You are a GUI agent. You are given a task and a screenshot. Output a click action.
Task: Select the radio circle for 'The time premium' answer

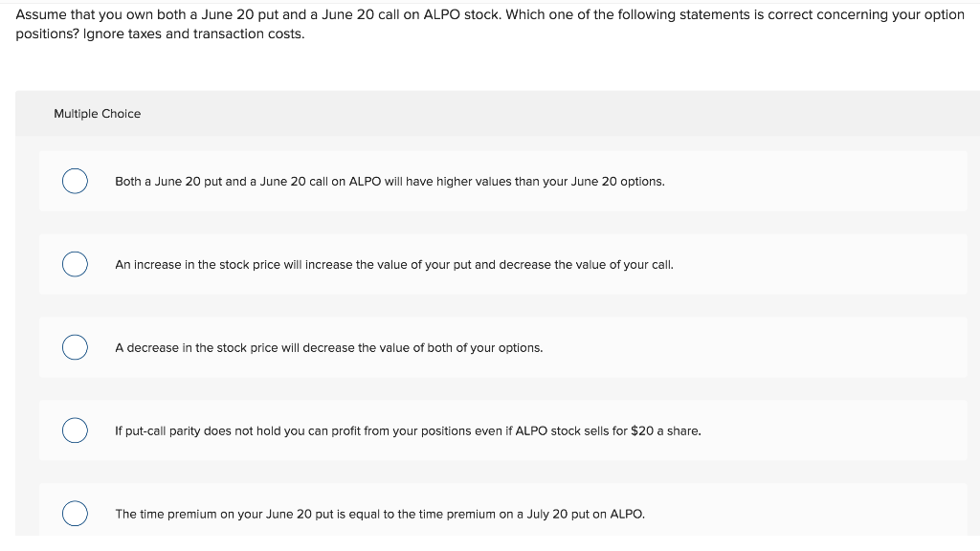[x=75, y=514]
